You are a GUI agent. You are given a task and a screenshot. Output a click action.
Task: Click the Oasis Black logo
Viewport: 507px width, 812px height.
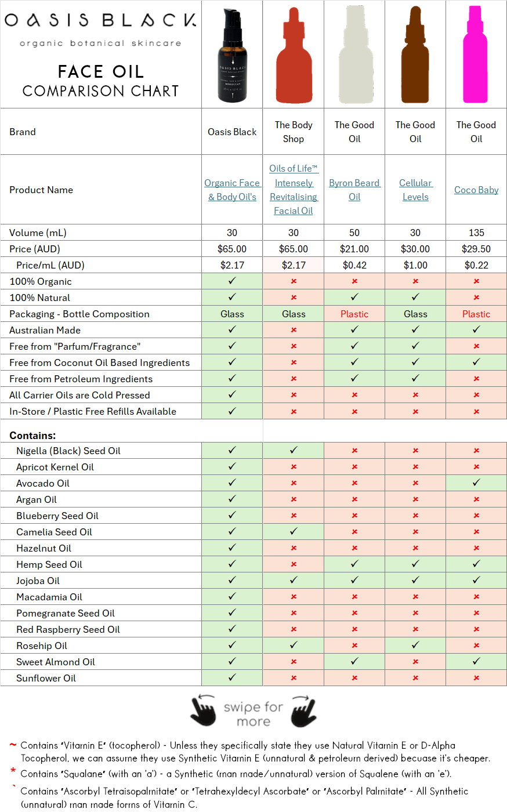(100, 26)
